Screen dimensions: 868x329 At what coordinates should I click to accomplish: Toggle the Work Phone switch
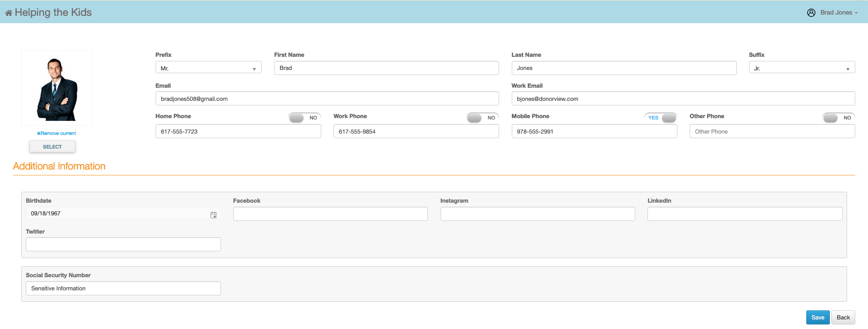[x=482, y=118]
